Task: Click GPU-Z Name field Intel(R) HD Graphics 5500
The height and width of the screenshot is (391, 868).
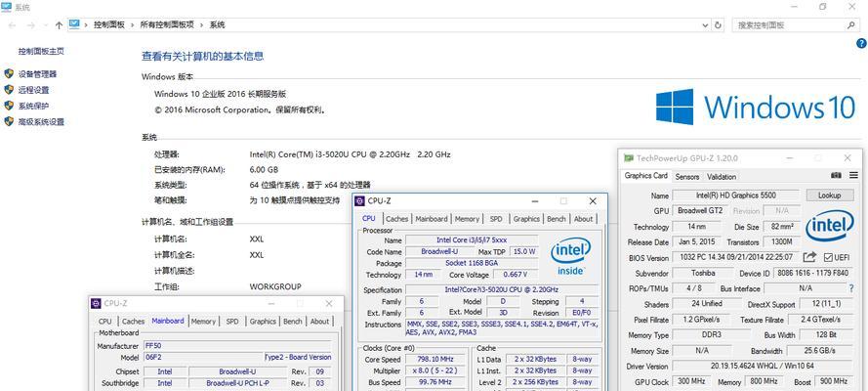Action: pyautogui.click(x=735, y=195)
